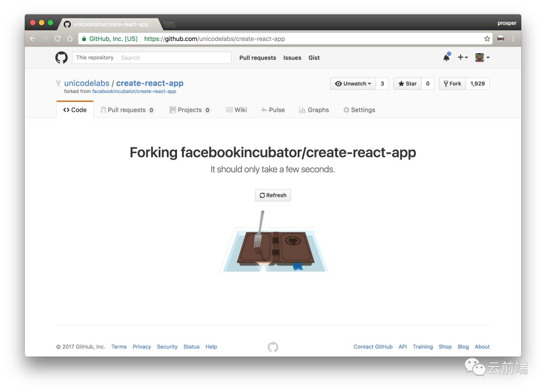
Task: Open the Chrome three-dot menu
Action: pyautogui.click(x=513, y=38)
